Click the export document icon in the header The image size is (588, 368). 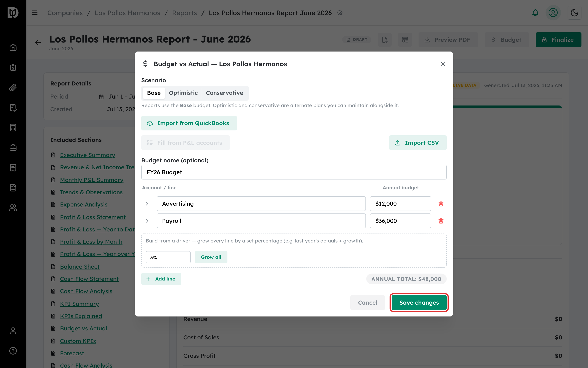[x=385, y=40]
